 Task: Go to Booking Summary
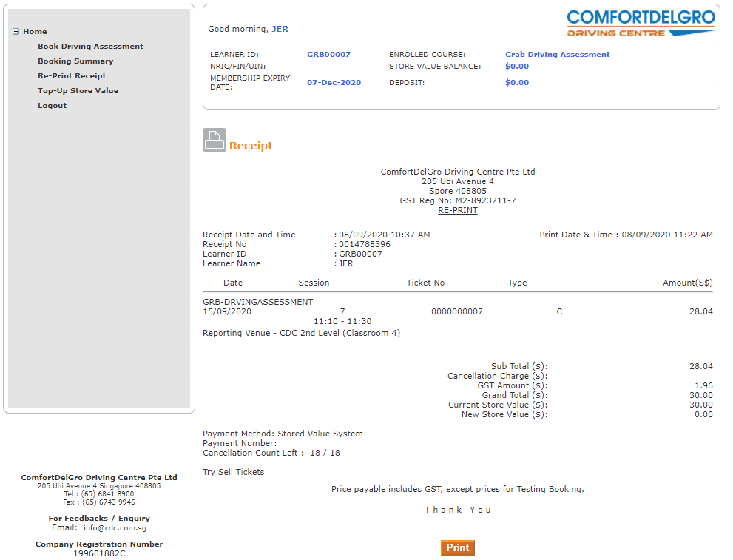click(x=75, y=61)
